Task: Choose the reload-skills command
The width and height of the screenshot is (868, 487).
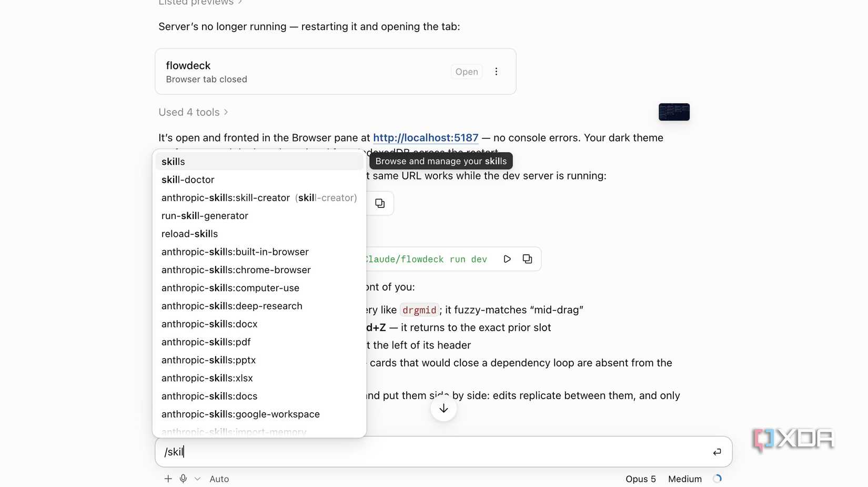Action: [x=259, y=234]
